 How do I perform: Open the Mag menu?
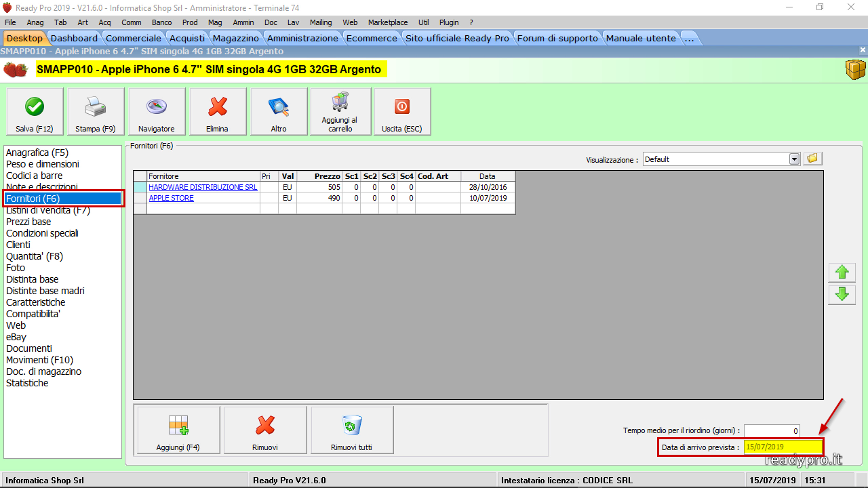pyautogui.click(x=215, y=22)
